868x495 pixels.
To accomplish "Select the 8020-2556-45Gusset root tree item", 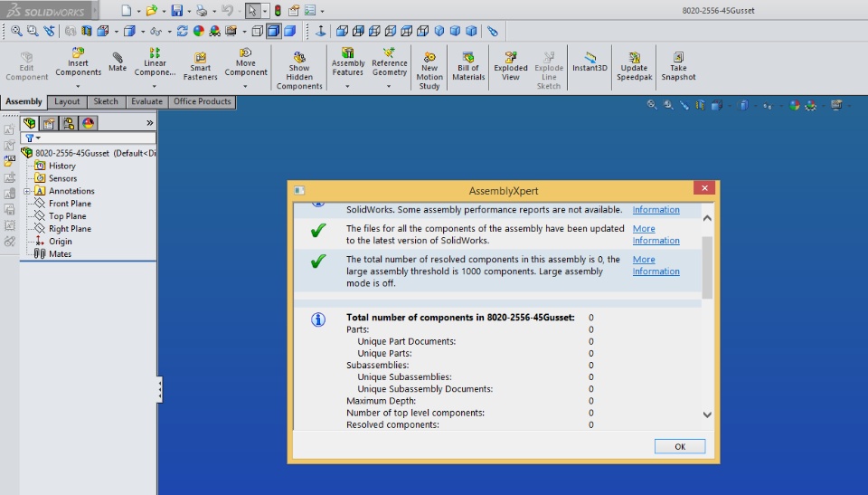I will [x=89, y=153].
